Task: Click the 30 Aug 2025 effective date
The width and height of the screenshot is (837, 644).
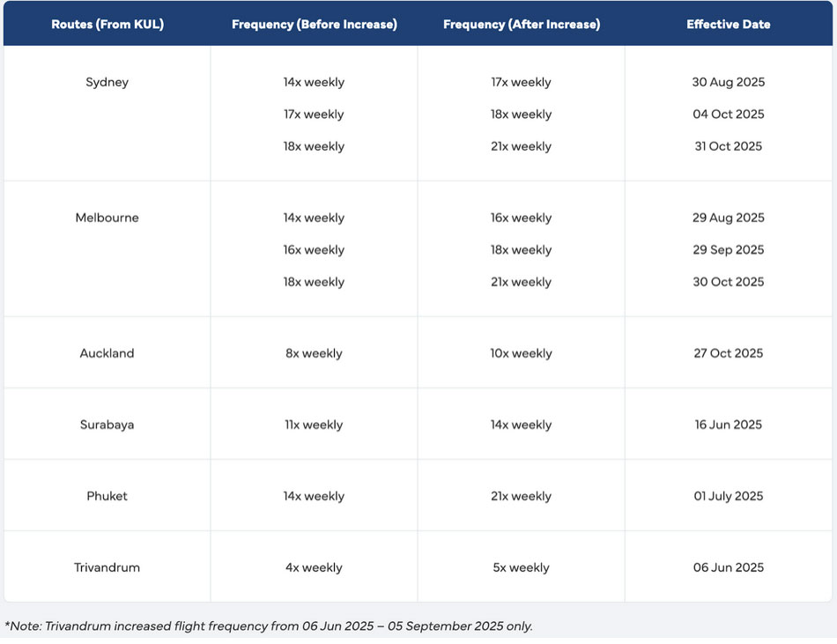Action: (x=728, y=82)
